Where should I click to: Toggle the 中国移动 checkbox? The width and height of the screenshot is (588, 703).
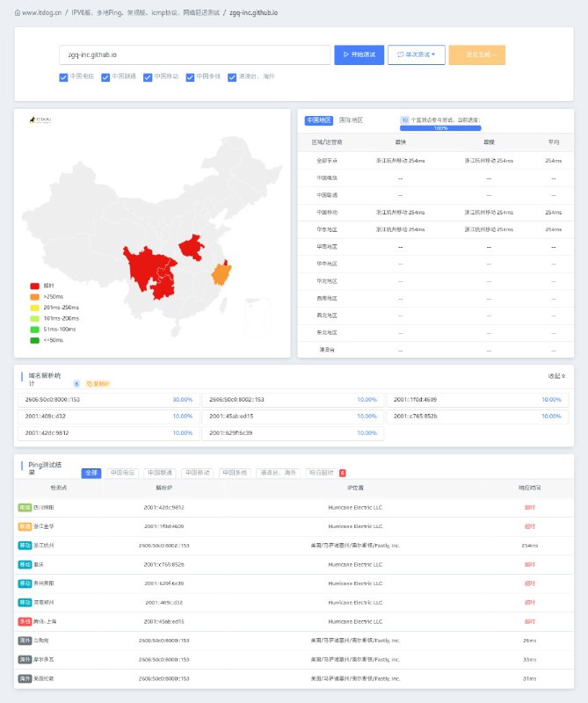(x=148, y=77)
